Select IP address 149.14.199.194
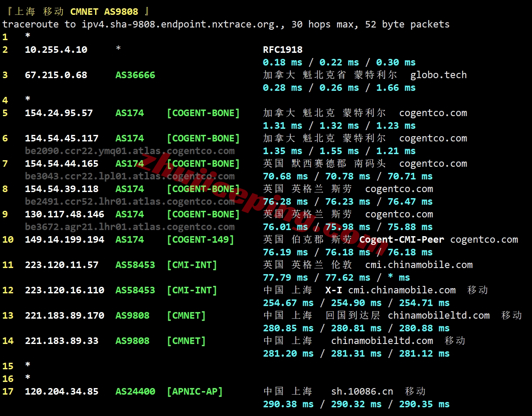The image size is (532, 416). [x=65, y=240]
